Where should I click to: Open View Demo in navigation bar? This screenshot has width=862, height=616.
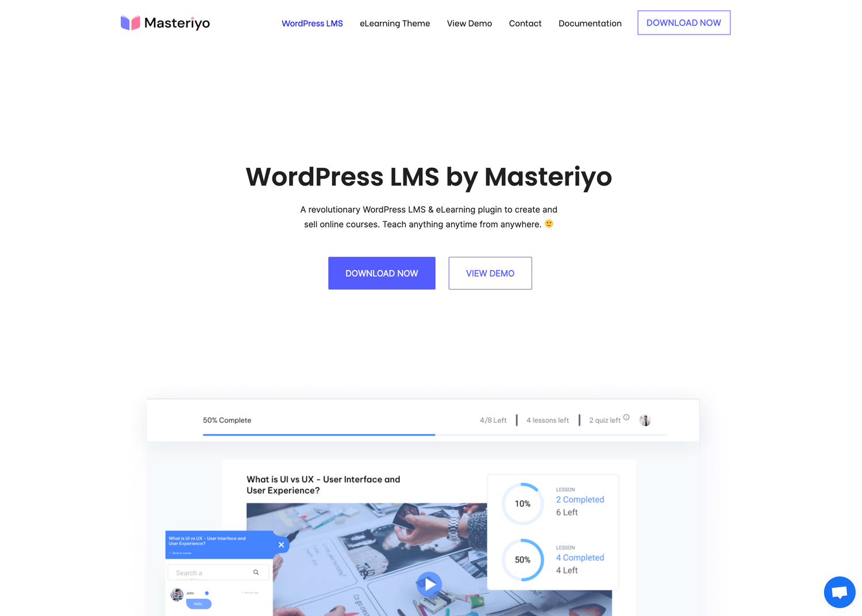[x=470, y=24]
